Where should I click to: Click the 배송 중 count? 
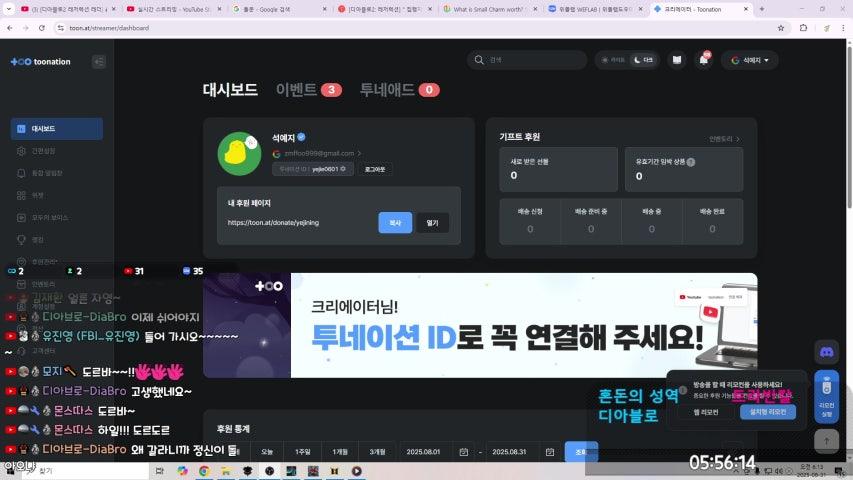[x=652, y=229]
